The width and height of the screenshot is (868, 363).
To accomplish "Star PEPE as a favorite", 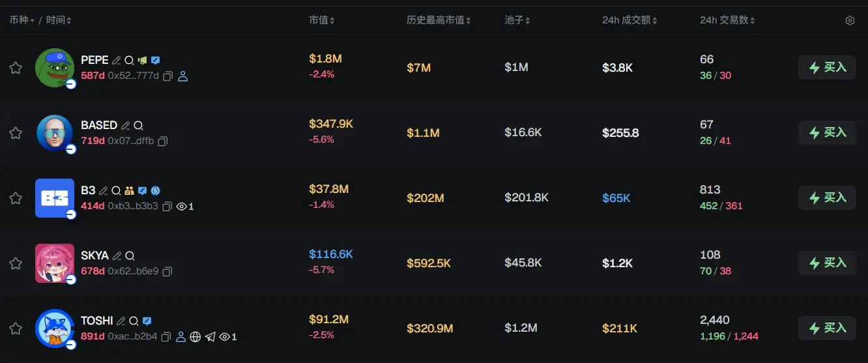I will coord(16,68).
